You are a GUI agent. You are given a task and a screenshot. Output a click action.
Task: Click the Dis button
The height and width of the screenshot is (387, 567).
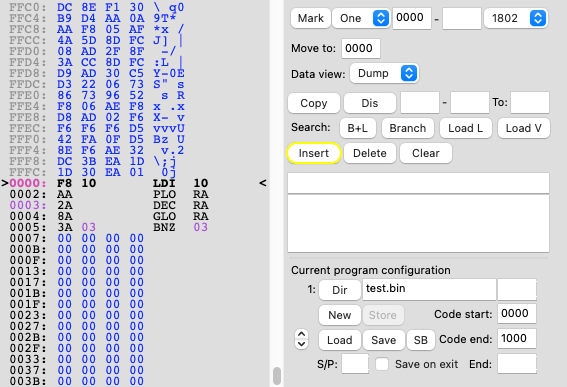tap(370, 103)
